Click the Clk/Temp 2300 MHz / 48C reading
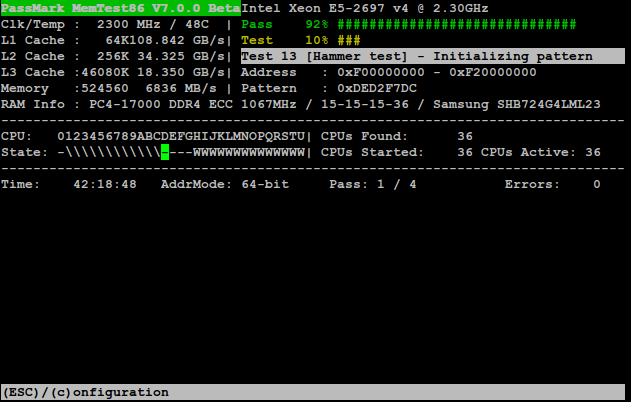Image resolution: width=631 pixels, height=402 pixels. (105, 25)
